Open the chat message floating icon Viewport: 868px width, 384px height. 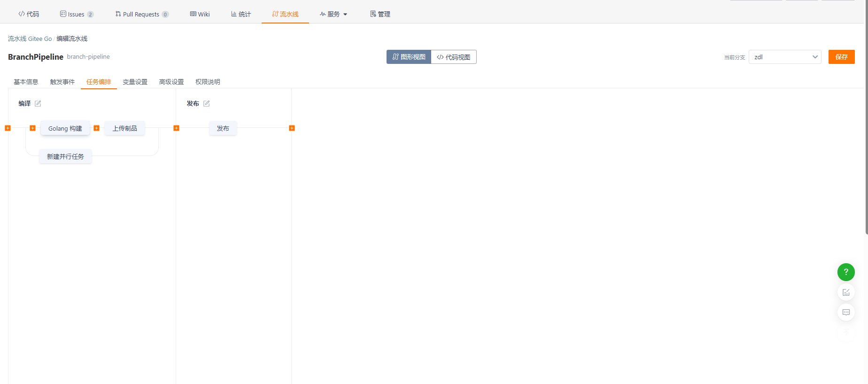click(845, 313)
